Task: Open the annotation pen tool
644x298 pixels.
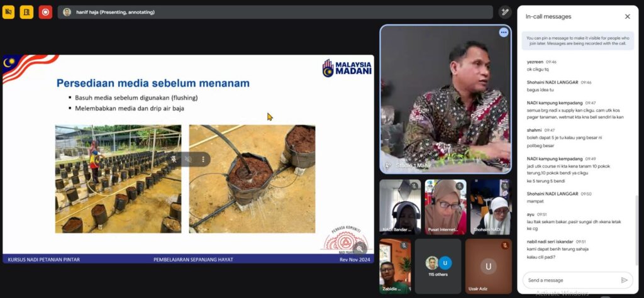Action: coord(504,12)
